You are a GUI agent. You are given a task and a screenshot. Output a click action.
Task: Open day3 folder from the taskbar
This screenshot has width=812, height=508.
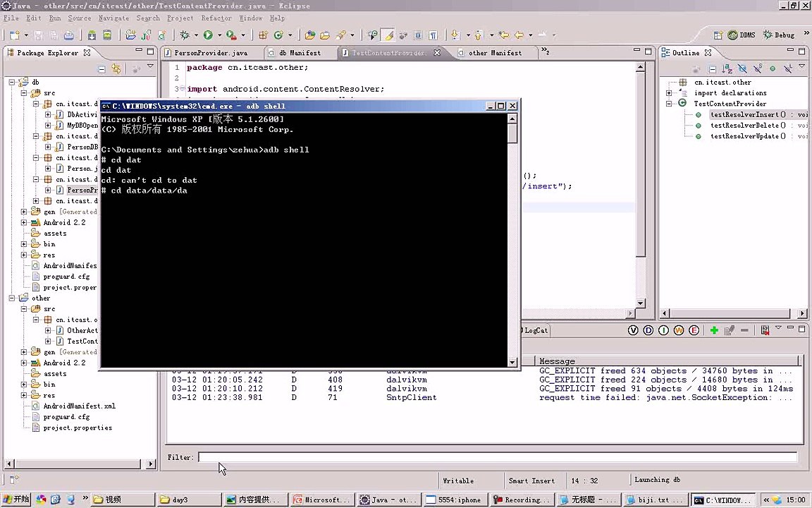click(x=189, y=500)
